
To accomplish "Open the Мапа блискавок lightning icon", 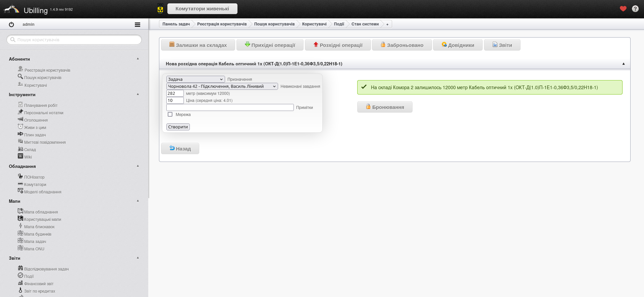I will coord(20,226).
